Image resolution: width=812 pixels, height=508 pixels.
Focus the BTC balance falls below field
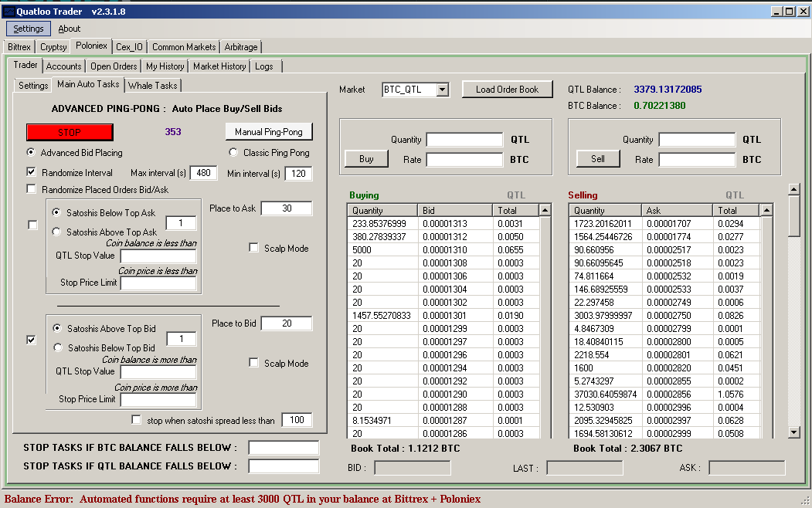[x=284, y=448]
